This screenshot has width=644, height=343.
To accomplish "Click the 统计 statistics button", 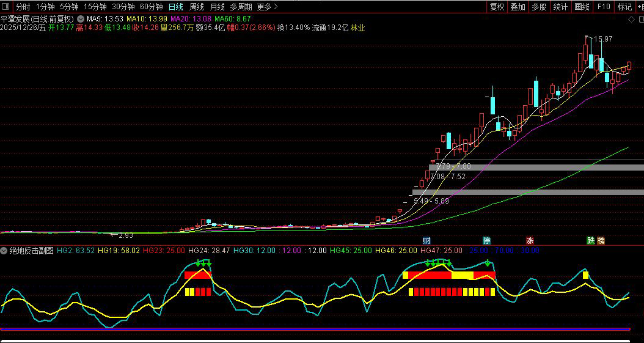I will (x=560, y=7).
